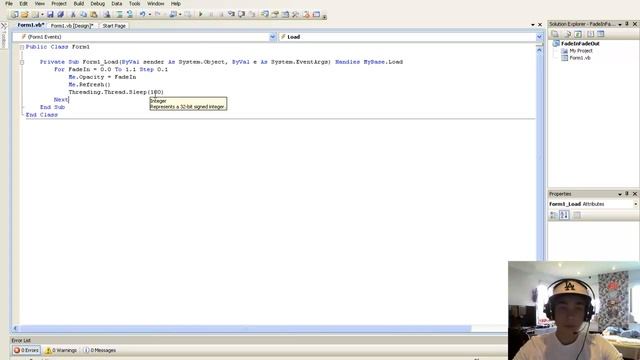Toggle Alphabetical sort in Properties panel
Image resolution: width=640 pixels, height=360 pixels.
[x=564, y=215]
